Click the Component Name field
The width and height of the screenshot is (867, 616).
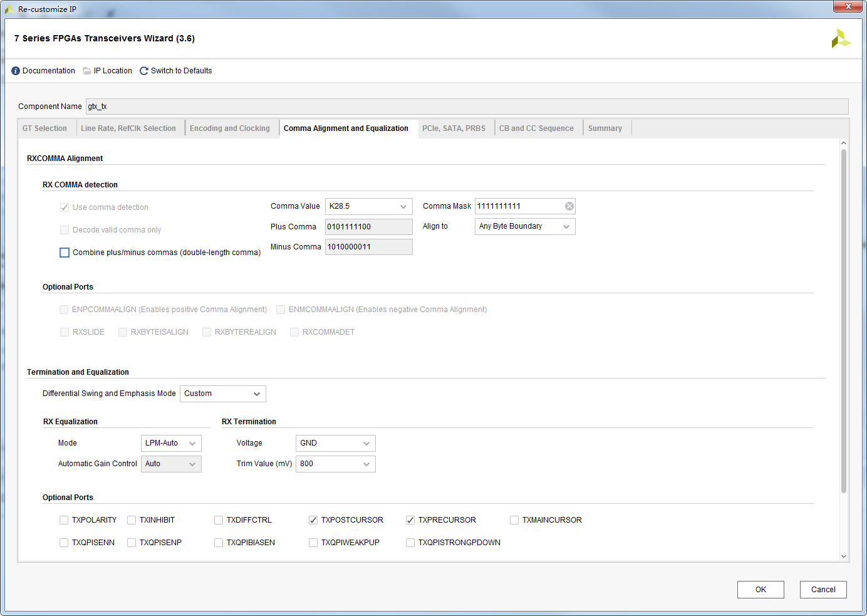click(467, 107)
